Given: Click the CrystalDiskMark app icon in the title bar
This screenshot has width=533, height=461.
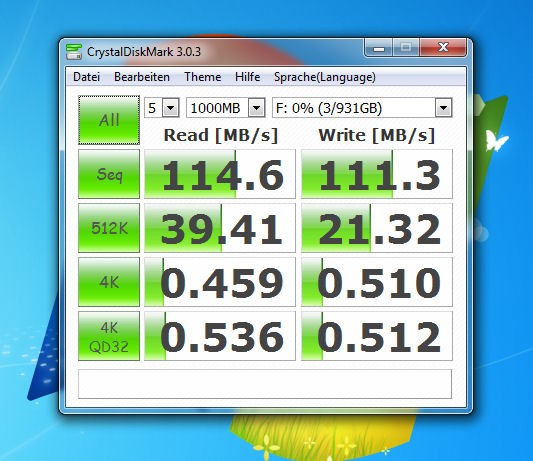Looking at the screenshot, I should pyautogui.click(x=74, y=52).
